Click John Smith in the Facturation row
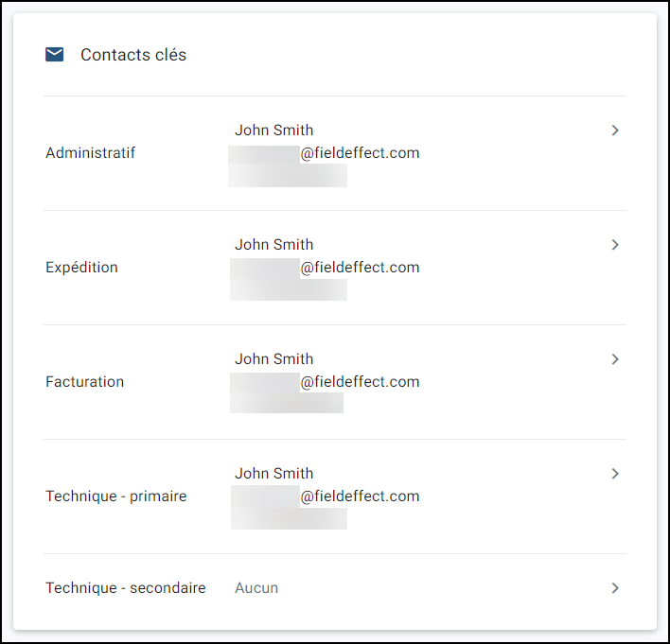This screenshot has height=644, width=670. coord(273,359)
